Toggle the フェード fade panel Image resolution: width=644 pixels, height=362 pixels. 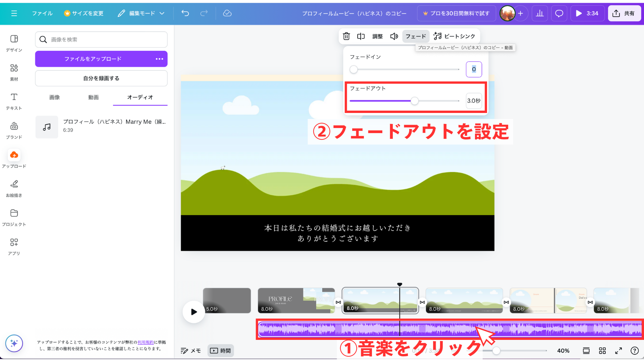(x=416, y=36)
